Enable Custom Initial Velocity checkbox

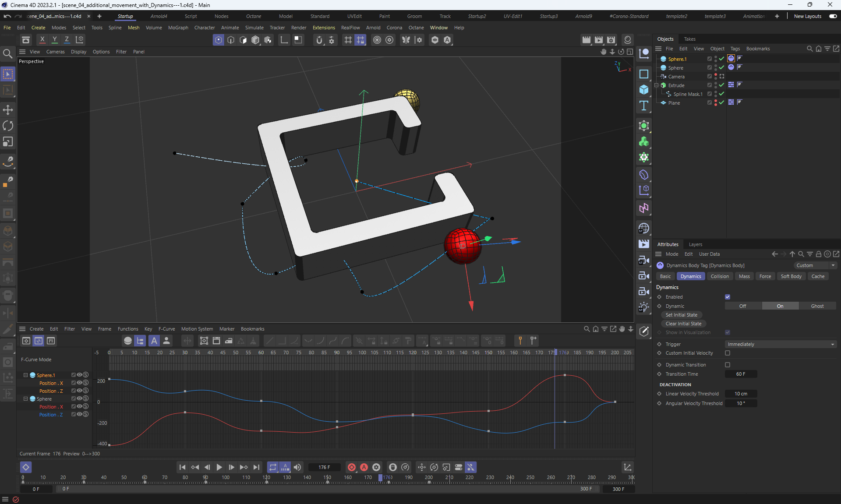(728, 353)
